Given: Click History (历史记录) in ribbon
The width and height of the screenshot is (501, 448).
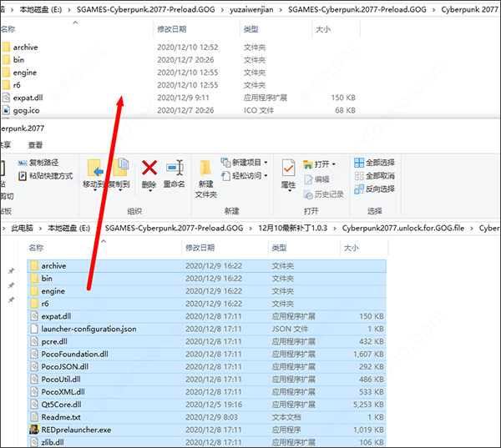Looking at the screenshot, I should click(x=323, y=194).
